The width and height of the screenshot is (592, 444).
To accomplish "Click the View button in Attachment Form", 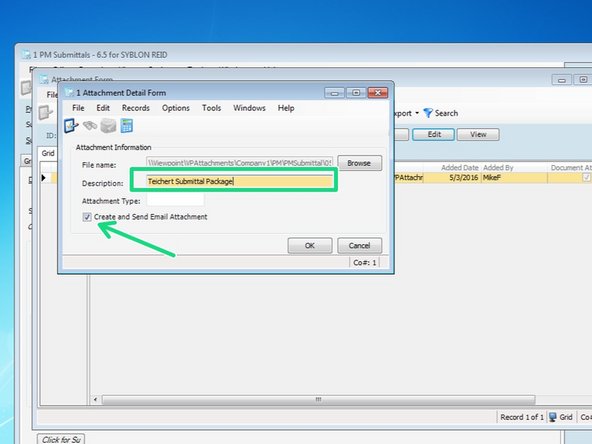I will pos(478,134).
